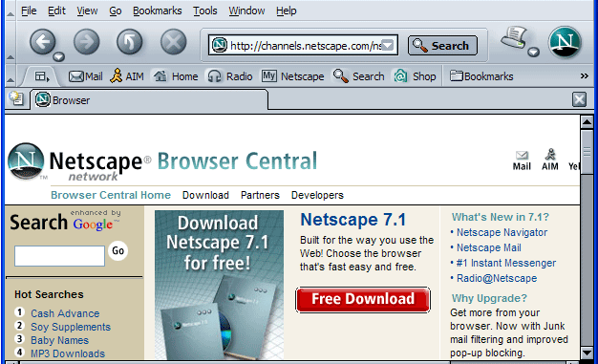This screenshot has height=364, width=598.
Task: Click the Netscape Navigator link
Action: (x=502, y=232)
